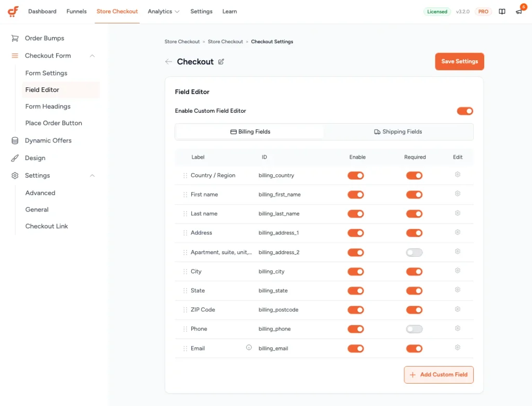
Task: Click the sidebar Settings gear icon
Action: (15, 176)
